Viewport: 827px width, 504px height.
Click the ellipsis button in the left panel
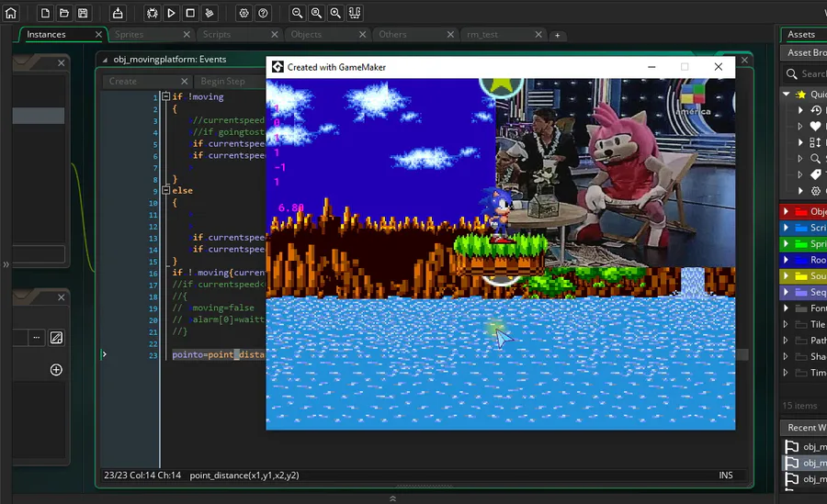[x=36, y=338]
